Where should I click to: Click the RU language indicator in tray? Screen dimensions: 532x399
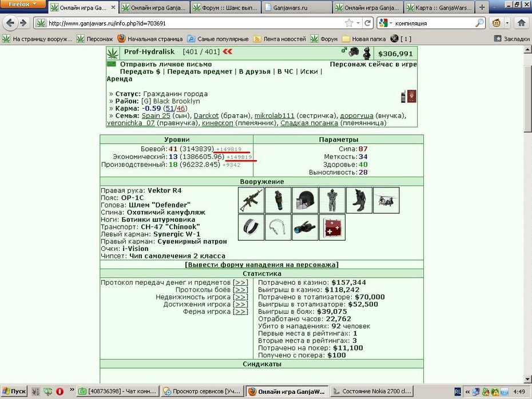tap(458, 392)
